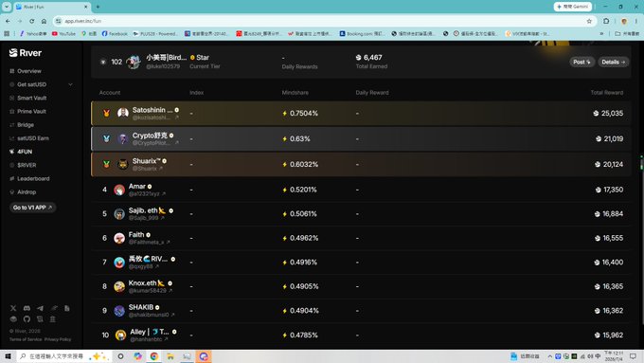The height and width of the screenshot is (363, 644).
Task: Click Faith's avatar thumbnail
Action: 119,239
